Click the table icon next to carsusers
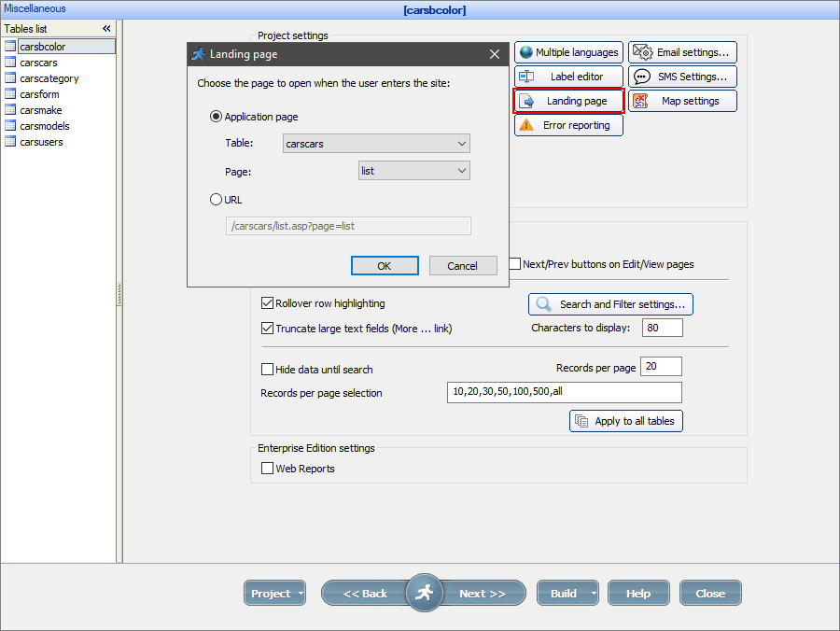 tap(12, 142)
